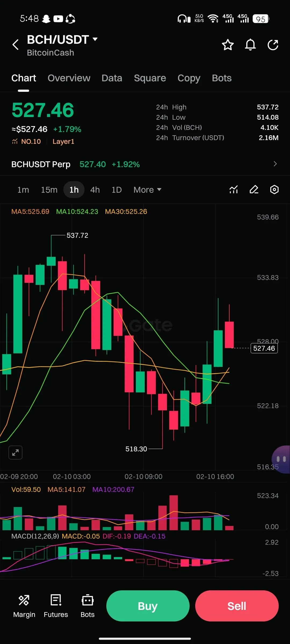Select the 1m timeframe
The width and height of the screenshot is (290, 644).
(23, 190)
